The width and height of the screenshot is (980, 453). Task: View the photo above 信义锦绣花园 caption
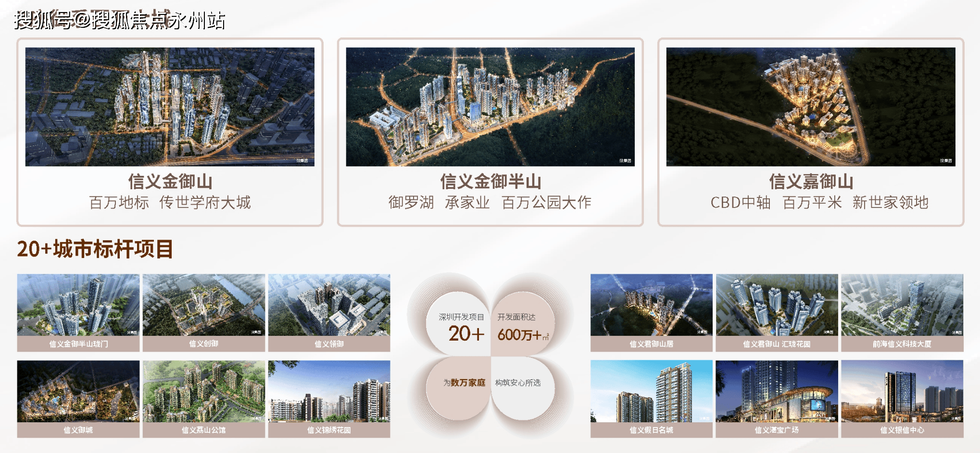coord(329,391)
